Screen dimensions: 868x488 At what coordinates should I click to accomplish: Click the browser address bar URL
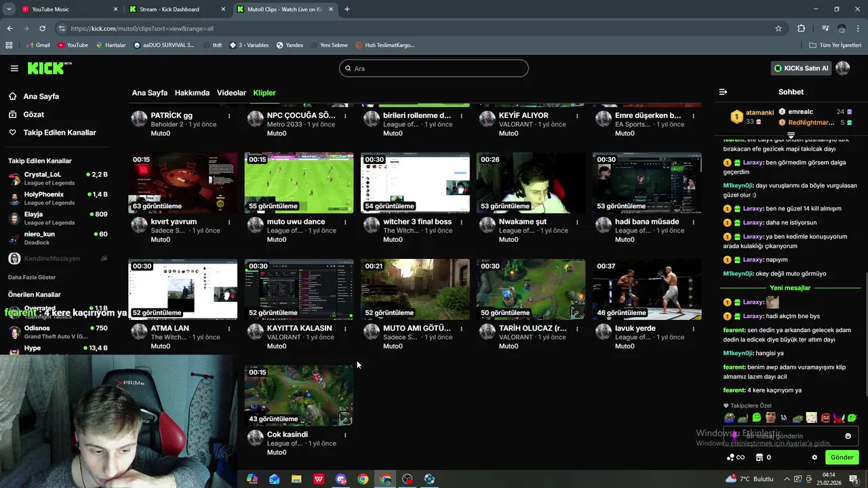tap(142, 28)
